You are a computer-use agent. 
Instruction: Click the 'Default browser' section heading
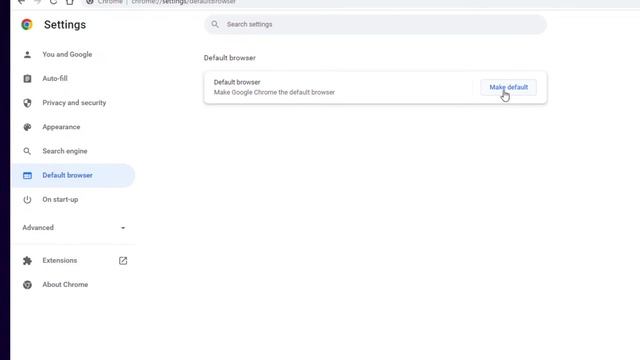[230, 58]
